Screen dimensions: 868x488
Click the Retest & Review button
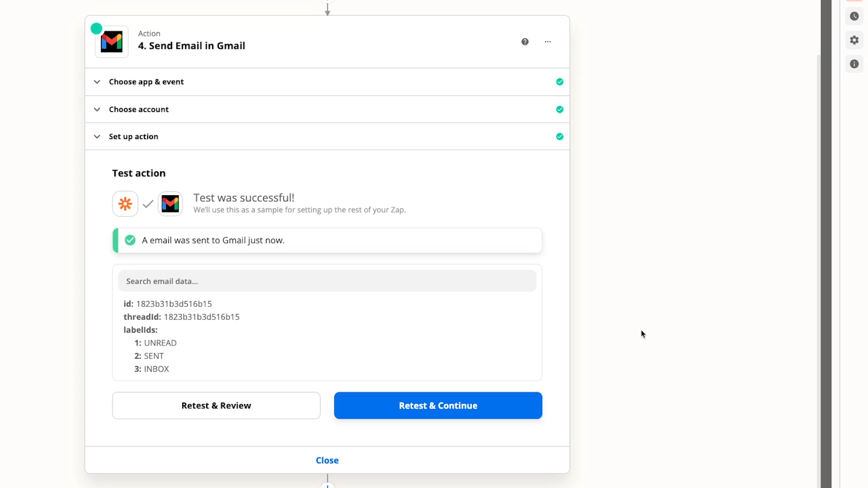(x=216, y=406)
